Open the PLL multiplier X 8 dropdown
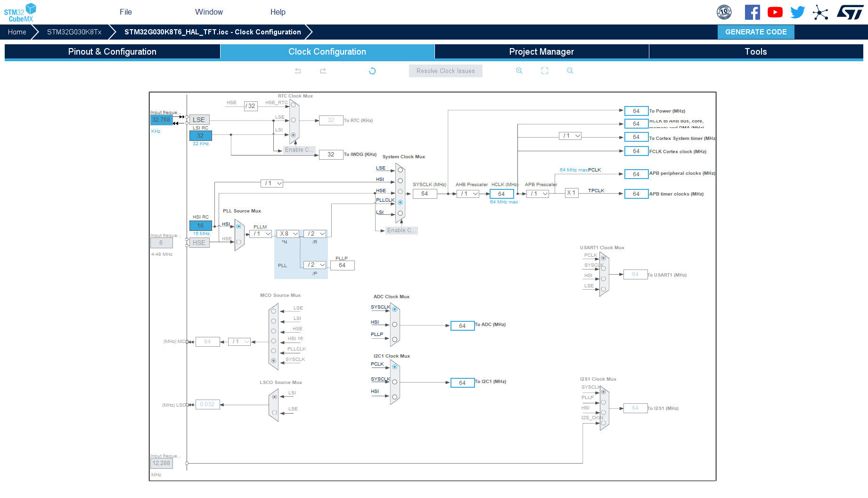The width and height of the screenshot is (868, 498). pyautogui.click(x=288, y=234)
